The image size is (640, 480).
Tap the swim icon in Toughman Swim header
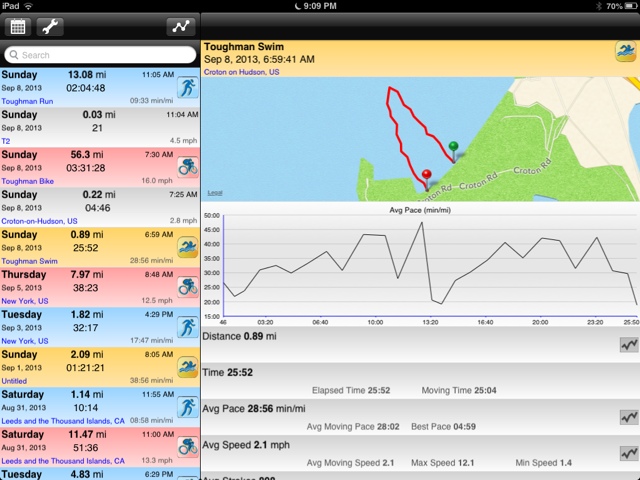626,52
